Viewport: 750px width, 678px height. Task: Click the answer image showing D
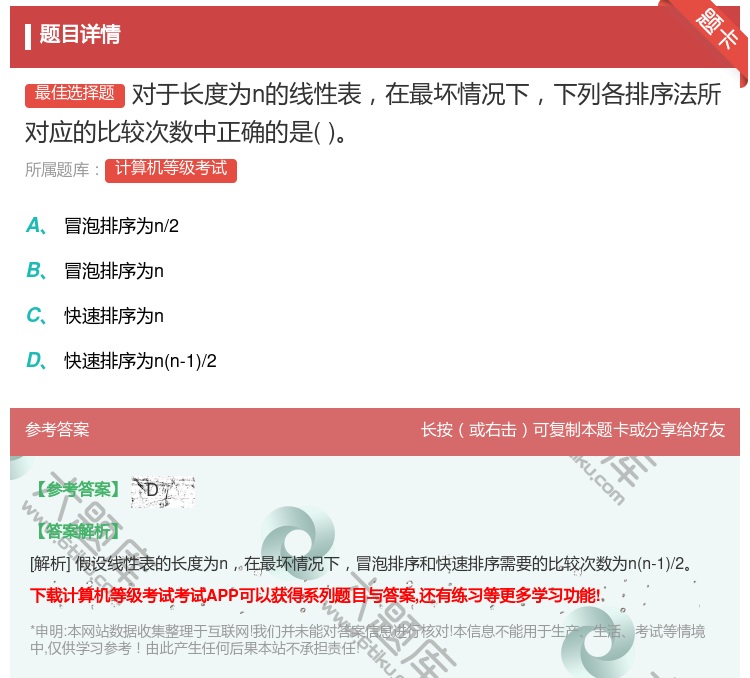[163, 491]
